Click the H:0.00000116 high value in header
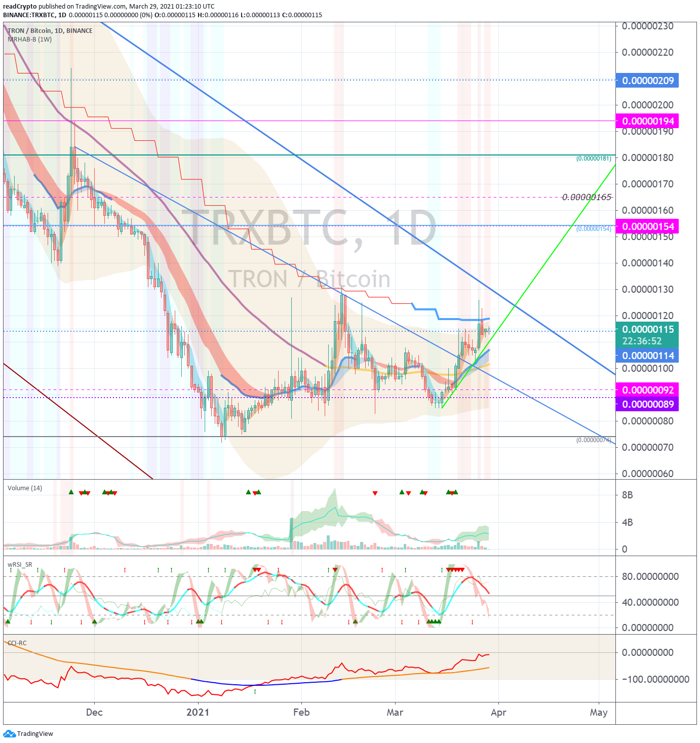Screen dimensions: 700x743 (x=218, y=15)
